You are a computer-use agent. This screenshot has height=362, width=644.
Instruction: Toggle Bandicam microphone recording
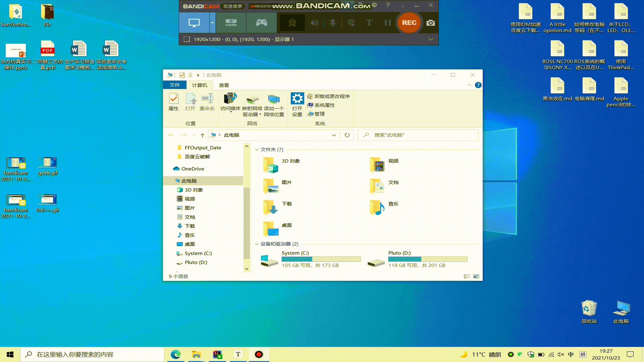pos(333,23)
